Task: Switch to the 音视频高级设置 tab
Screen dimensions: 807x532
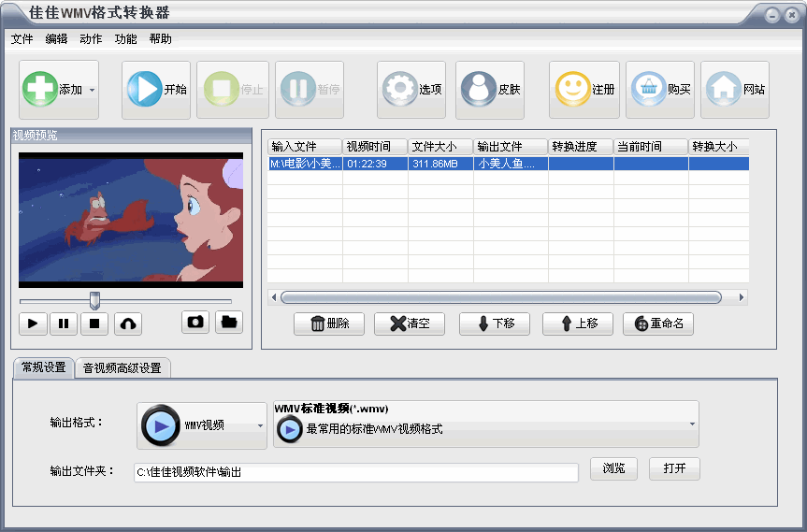Action: (122, 368)
